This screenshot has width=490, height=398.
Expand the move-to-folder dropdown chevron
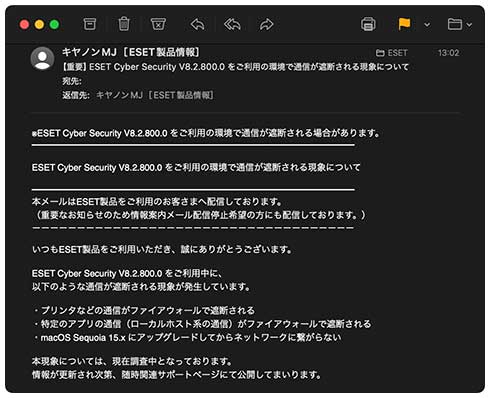[x=469, y=25]
